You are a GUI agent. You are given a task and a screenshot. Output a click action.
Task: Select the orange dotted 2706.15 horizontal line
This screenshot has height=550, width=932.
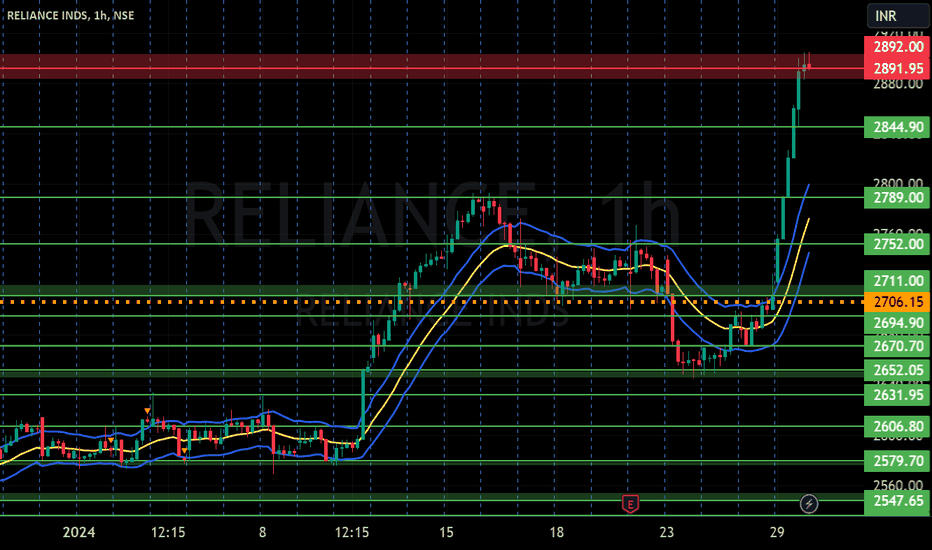432,302
